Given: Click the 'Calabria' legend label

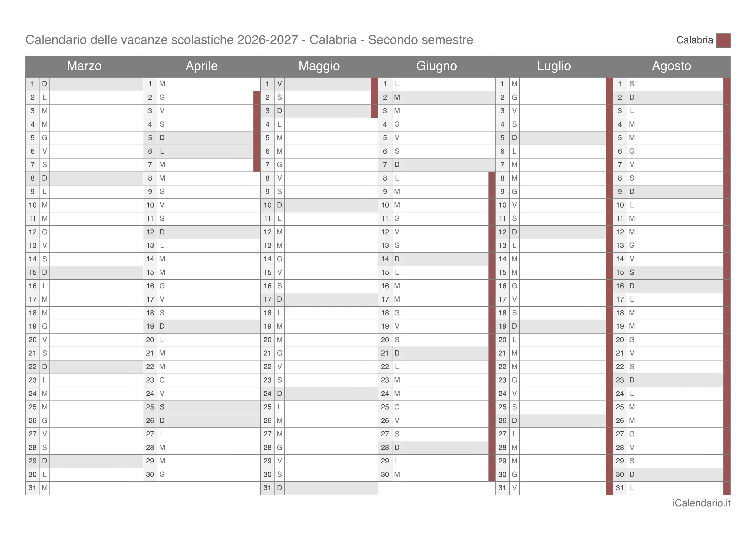Looking at the screenshot, I should pyautogui.click(x=695, y=40).
